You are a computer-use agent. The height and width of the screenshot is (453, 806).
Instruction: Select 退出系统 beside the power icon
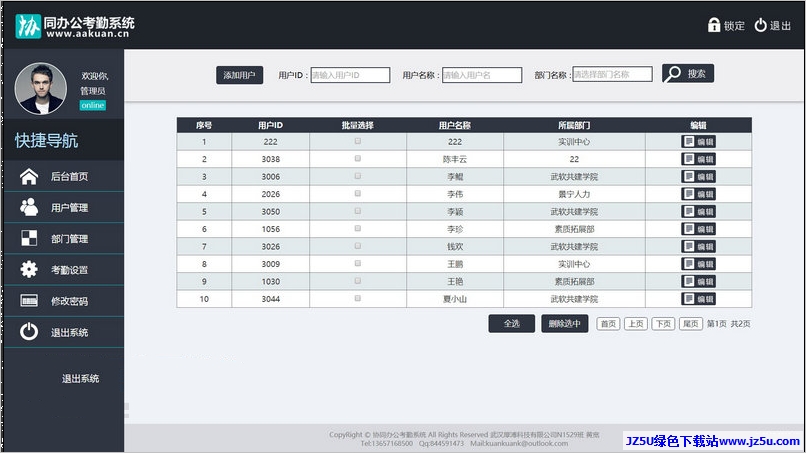pos(69,333)
